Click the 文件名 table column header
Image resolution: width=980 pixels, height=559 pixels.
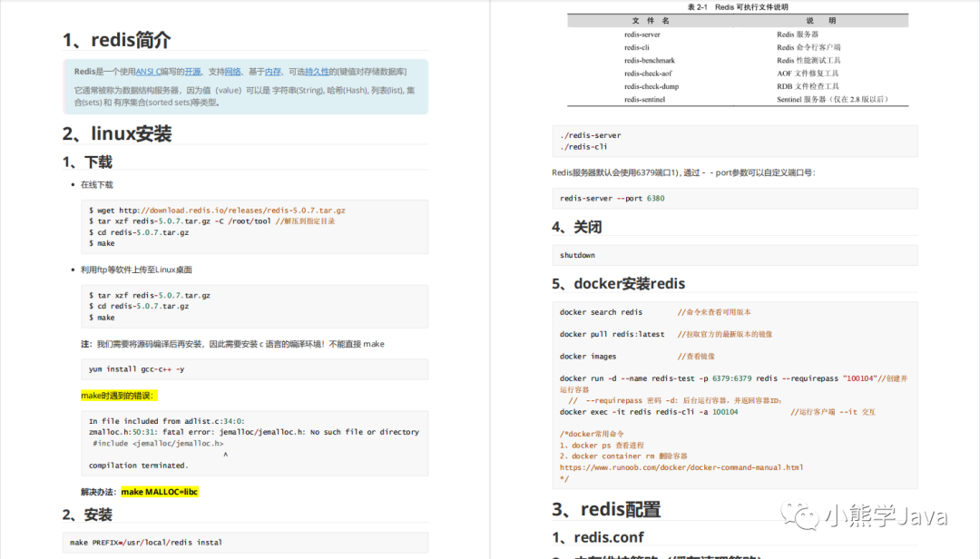coord(650,21)
